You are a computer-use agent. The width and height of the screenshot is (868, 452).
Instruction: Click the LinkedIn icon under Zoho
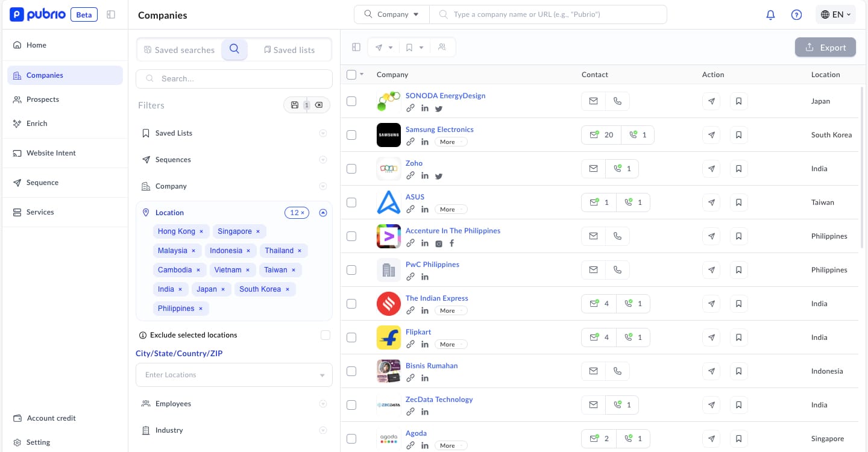[x=425, y=176]
